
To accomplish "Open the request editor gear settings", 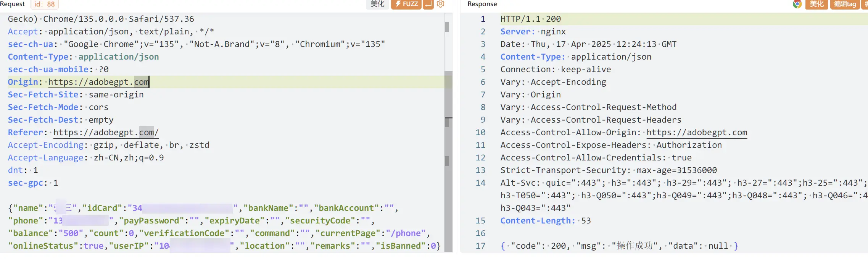I will coord(441,4).
